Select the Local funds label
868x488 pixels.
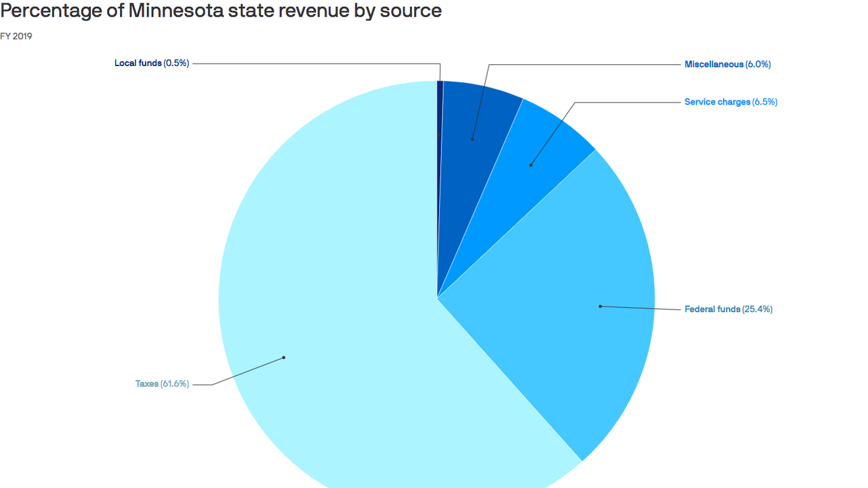138,63
